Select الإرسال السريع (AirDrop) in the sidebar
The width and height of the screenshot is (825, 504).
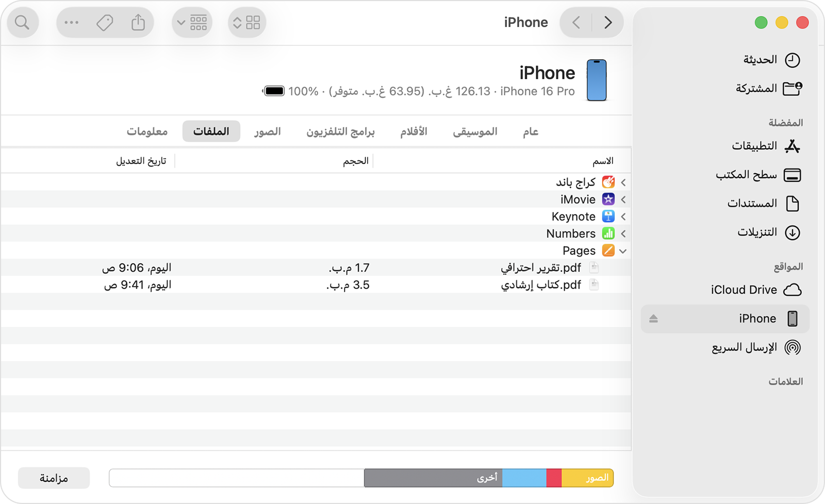742,347
